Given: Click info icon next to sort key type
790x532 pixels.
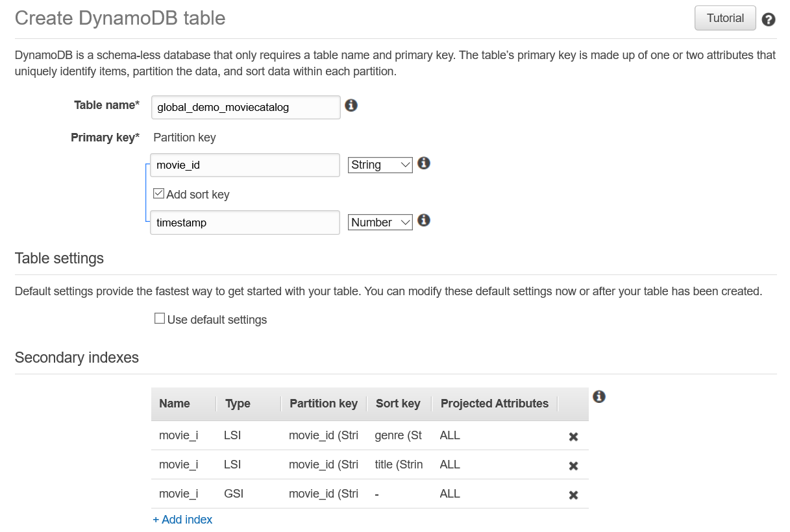Looking at the screenshot, I should click(424, 221).
